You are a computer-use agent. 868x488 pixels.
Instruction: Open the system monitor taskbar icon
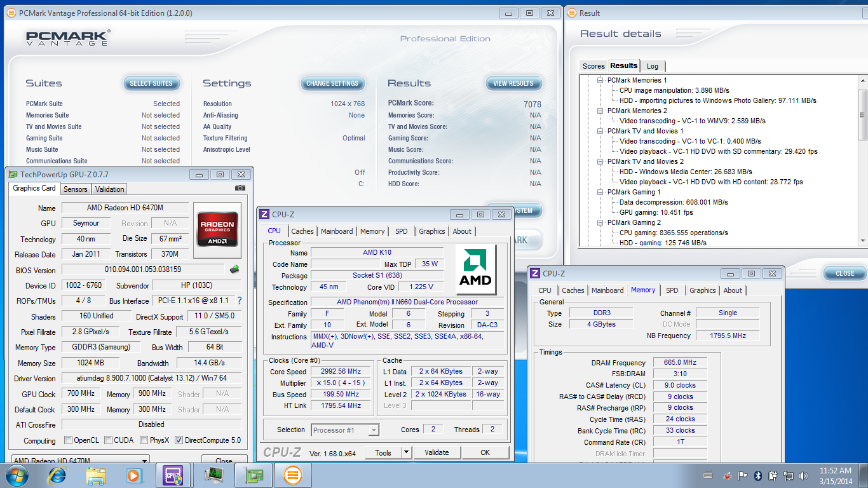click(214, 475)
